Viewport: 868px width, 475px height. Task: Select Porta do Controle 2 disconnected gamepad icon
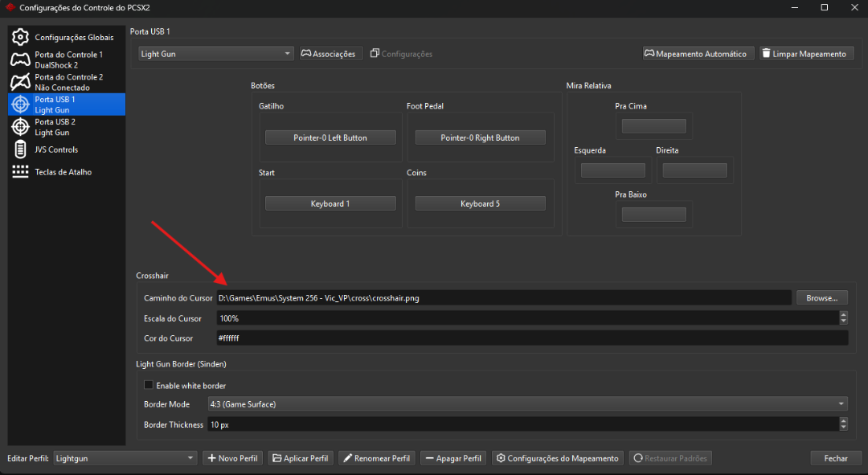pos(20,82)
